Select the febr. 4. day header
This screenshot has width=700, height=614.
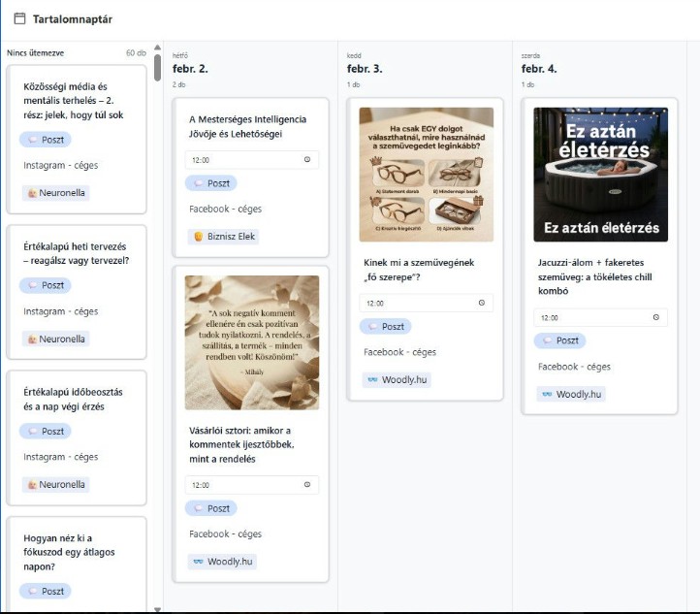(539, 69)
